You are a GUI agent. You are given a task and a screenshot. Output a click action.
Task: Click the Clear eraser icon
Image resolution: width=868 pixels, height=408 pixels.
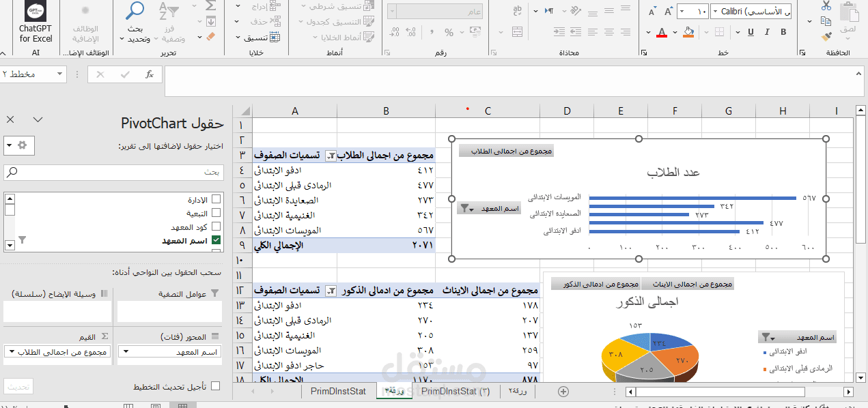(x=210, y=36)
